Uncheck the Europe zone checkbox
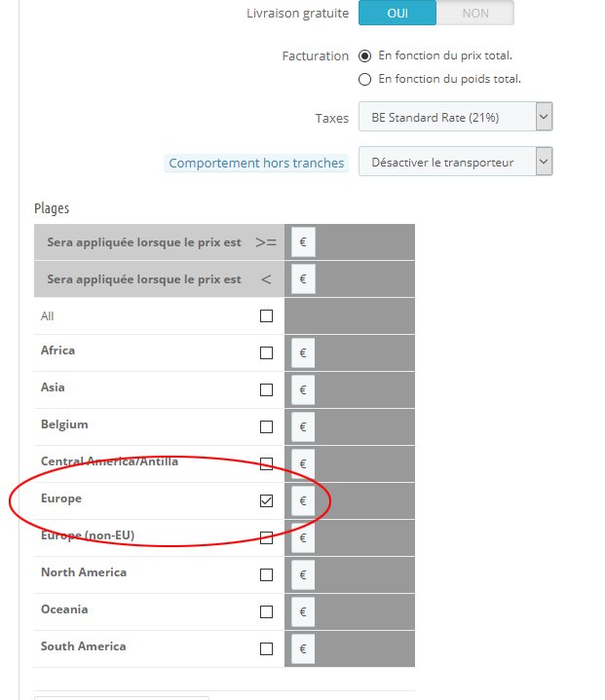This screenshot has height=700, width=605. pos(266,500)
